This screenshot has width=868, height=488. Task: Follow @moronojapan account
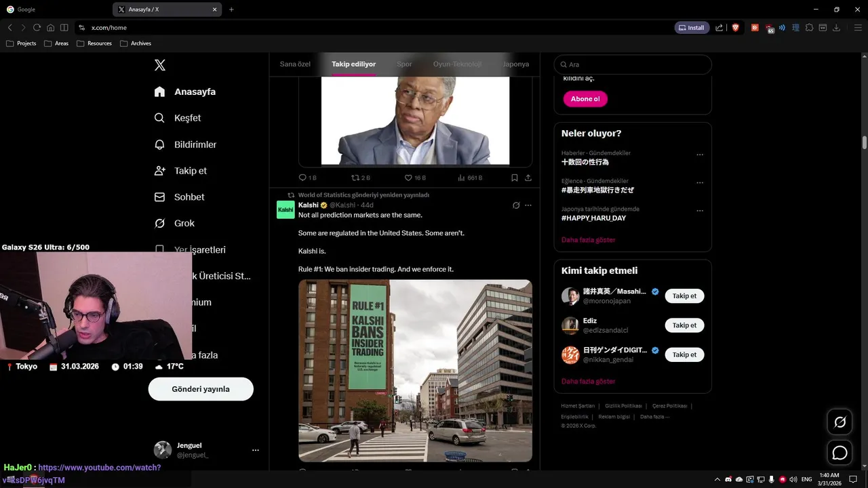click(684, 296)
